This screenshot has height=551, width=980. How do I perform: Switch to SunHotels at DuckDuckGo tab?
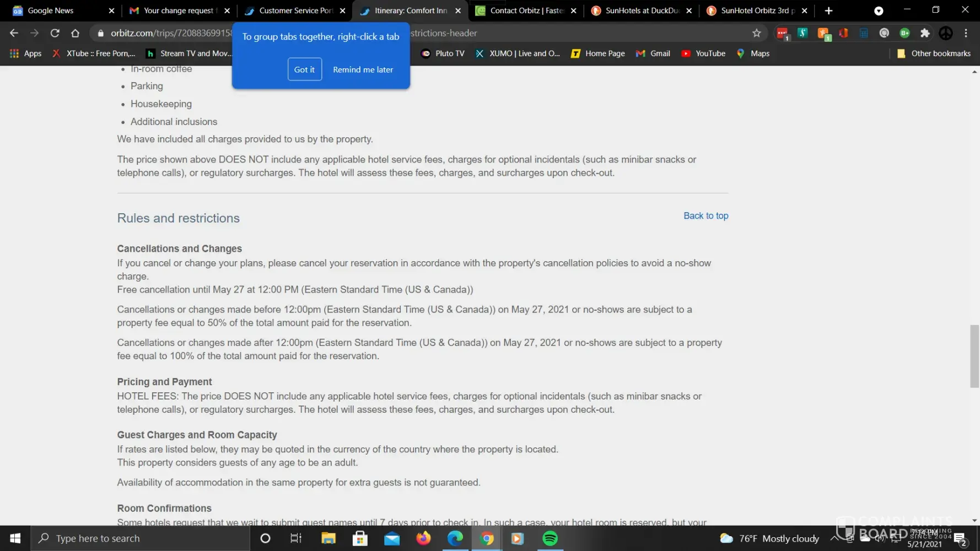tap(642, 10)
